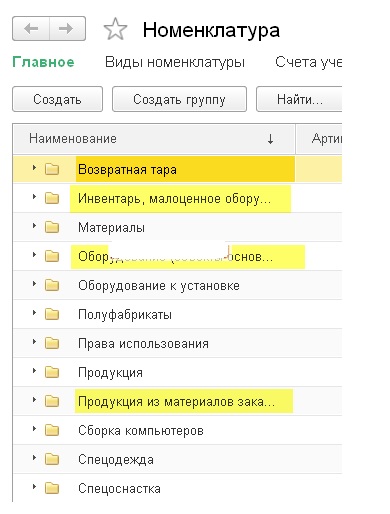390x514 pixels.
Task: Click the Оборудование к установке folder icon
Action: point(52,285)
